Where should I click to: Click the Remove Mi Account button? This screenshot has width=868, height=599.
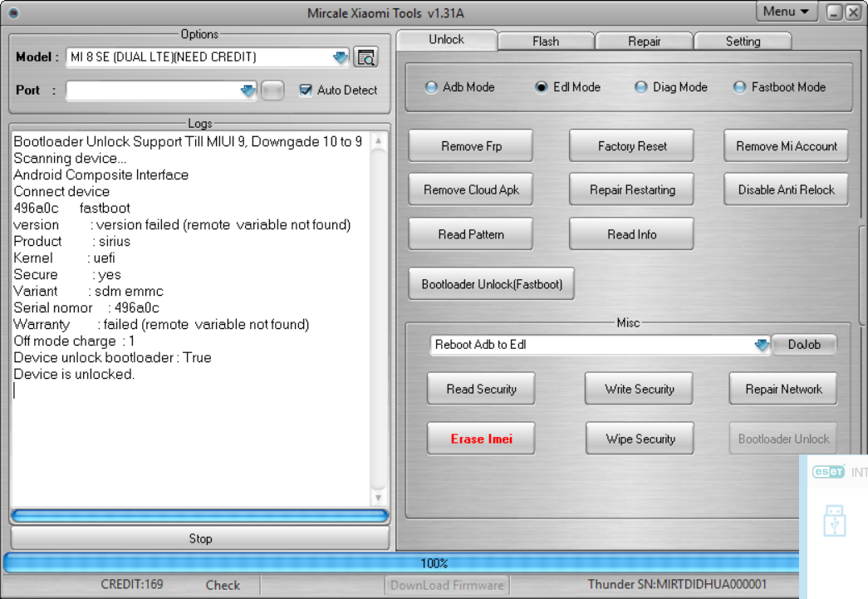point(786,146)
